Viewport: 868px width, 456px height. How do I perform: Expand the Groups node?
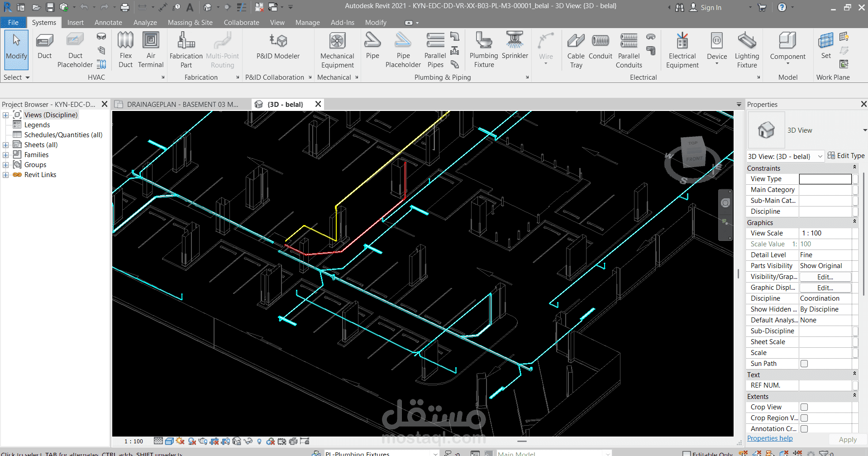(5, 165)
